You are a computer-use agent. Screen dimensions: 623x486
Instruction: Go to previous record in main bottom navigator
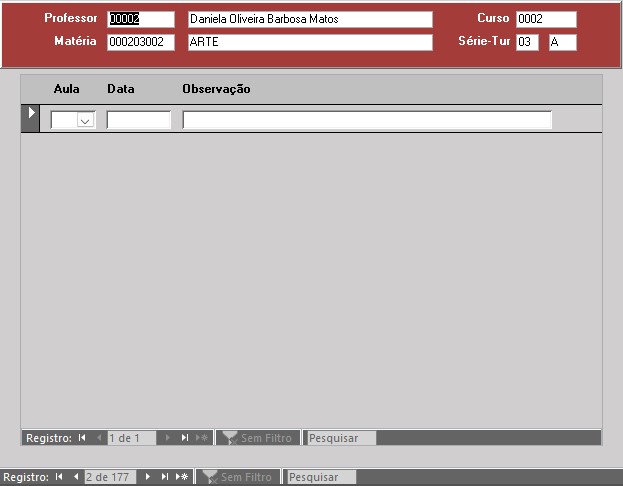tap(76, 476)
